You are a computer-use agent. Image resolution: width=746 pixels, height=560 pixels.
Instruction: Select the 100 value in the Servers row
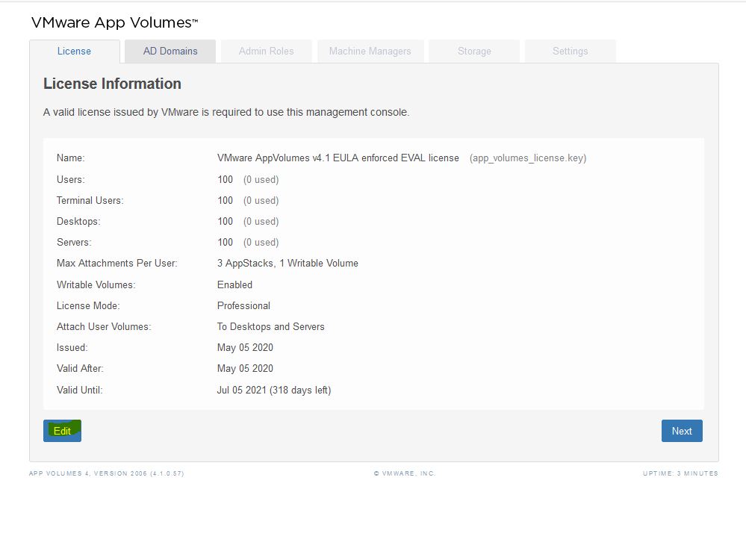point(225,242)
